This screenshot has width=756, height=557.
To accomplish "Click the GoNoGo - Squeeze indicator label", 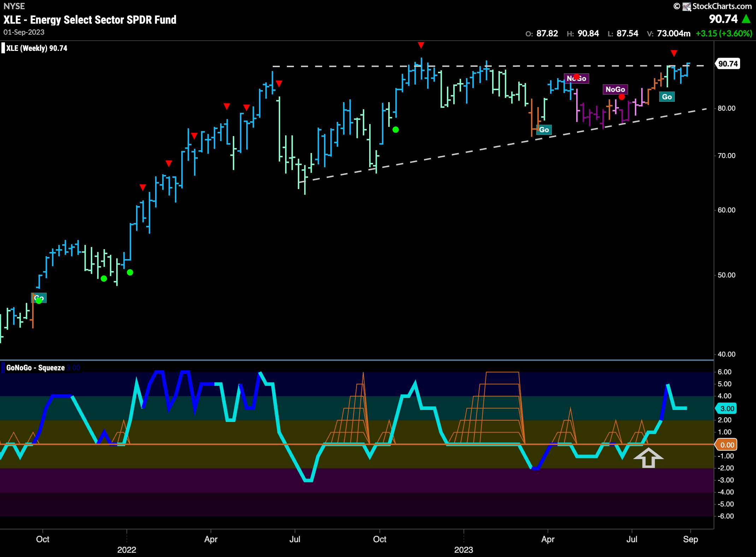I will click(35, 368).
